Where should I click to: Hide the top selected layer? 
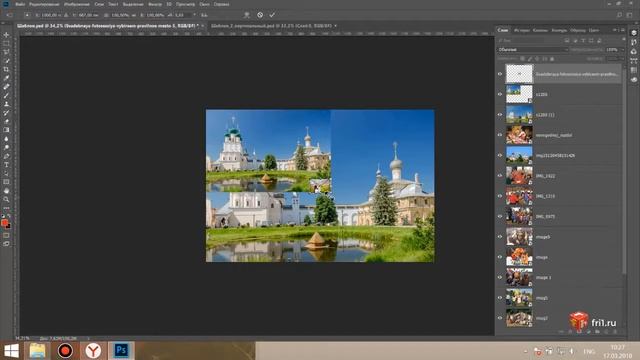point(500,74)
